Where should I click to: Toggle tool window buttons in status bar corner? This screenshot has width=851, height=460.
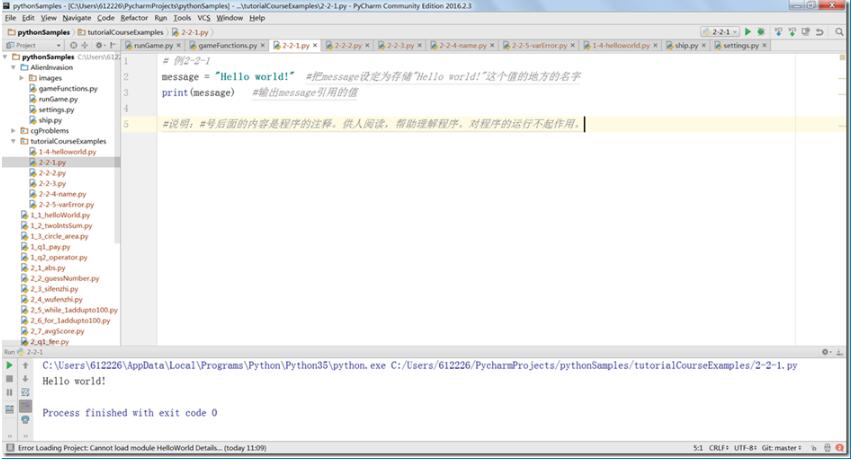pyautogui.click(x=10, y=448)
